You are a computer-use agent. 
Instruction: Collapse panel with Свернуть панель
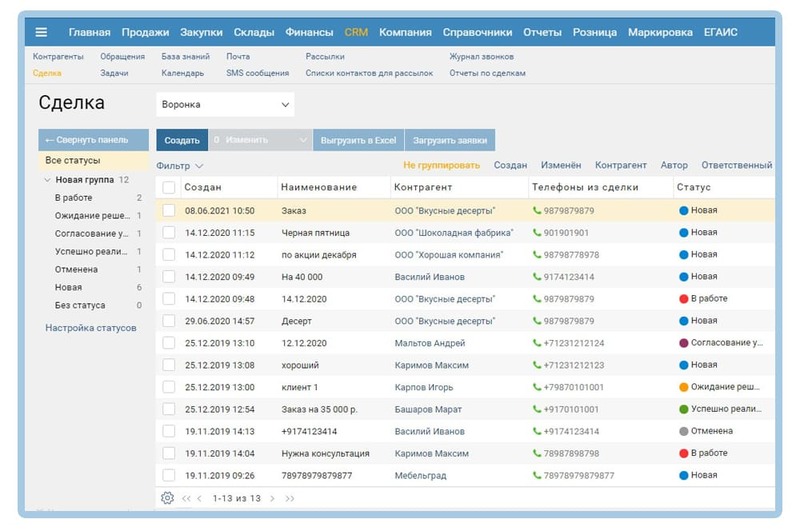[x=93, y=140]
